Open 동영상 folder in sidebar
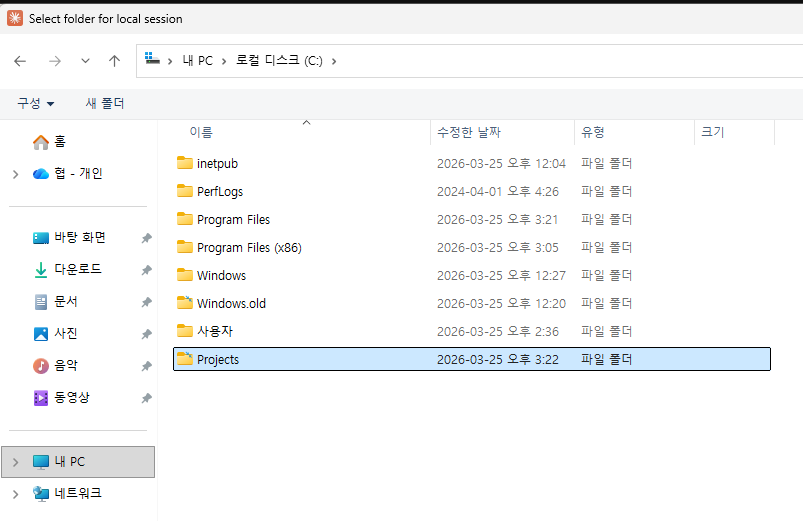Viewport: 803px width, 521px height. (71, 398)
